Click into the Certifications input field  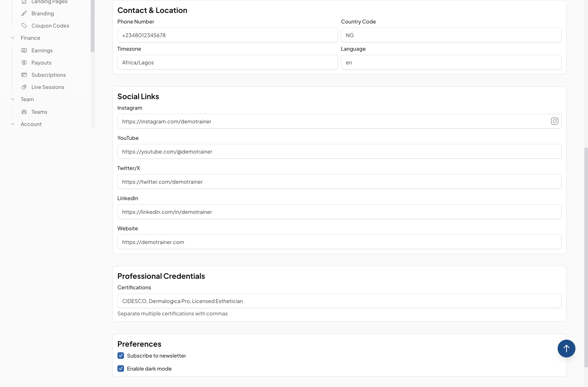(x=339, y=301)
